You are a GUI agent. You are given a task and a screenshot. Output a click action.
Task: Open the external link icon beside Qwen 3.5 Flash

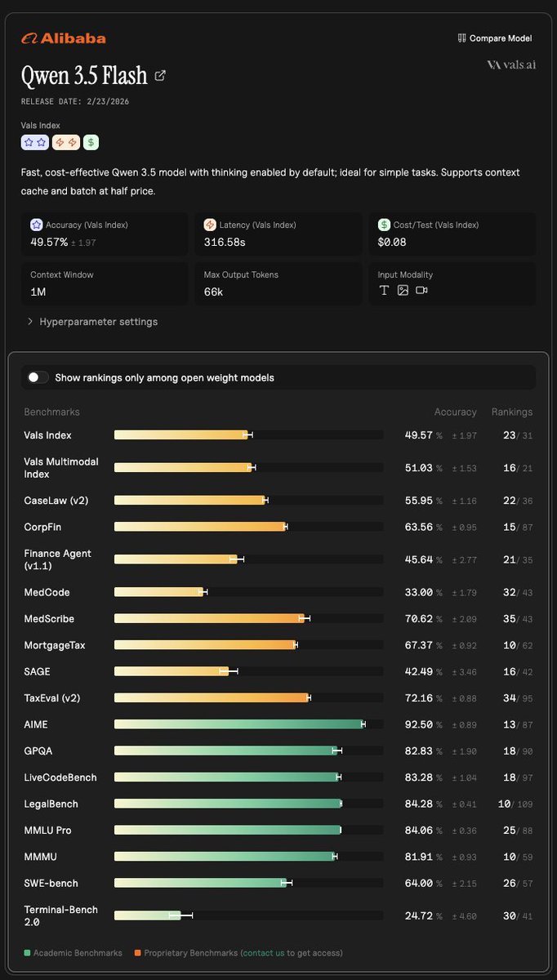[160, 76]
